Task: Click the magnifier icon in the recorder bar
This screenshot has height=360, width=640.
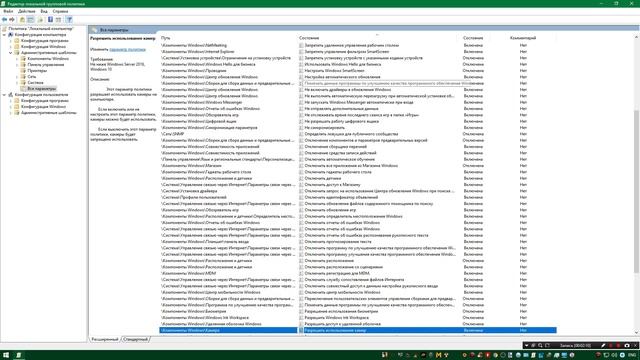Action: coord(540,346)
